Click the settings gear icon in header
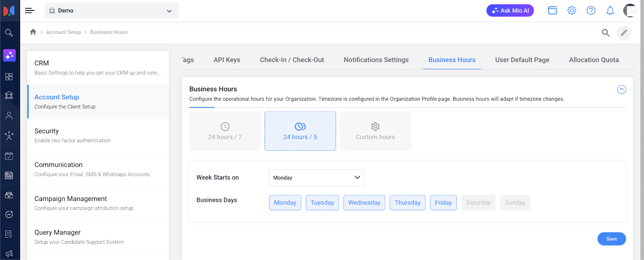Image resolution: width=644 pixels, height=260 pixels. (x=572, y=10)
